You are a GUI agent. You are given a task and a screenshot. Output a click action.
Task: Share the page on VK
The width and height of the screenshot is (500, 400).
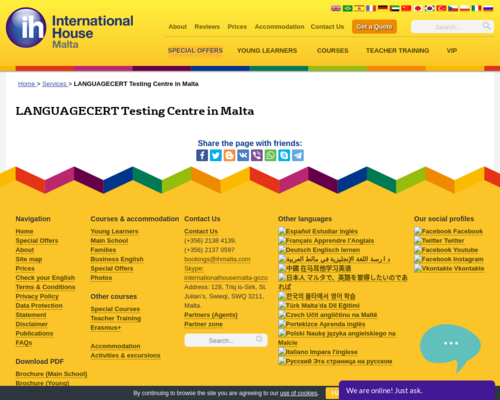tap(243, 155)
